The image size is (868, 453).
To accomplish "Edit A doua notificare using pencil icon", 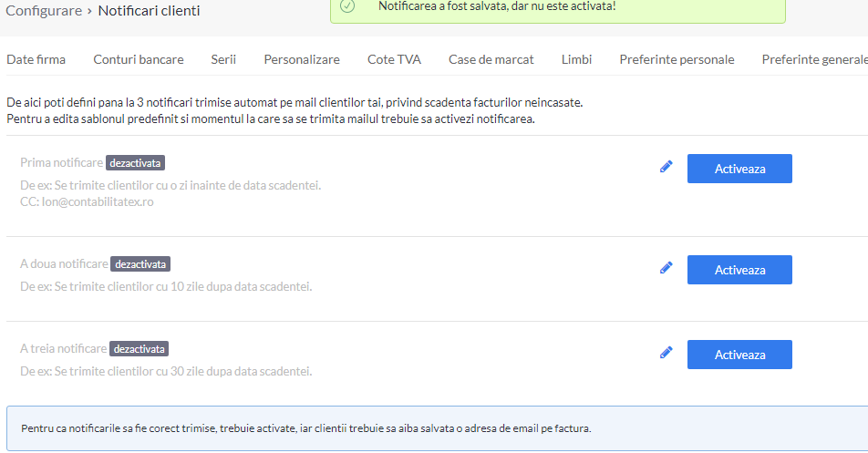I will click(666, 268).
